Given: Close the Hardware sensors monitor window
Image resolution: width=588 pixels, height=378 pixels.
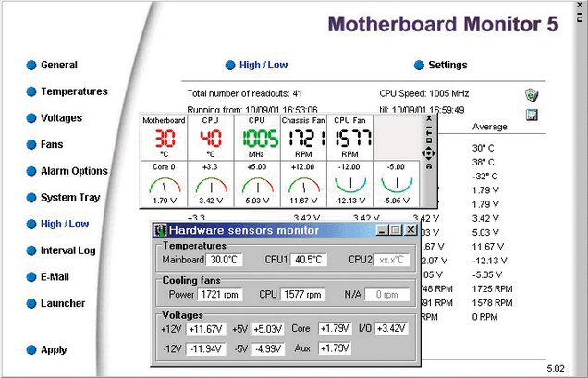Looking at the screenshot, I should (x=410, y=230).
